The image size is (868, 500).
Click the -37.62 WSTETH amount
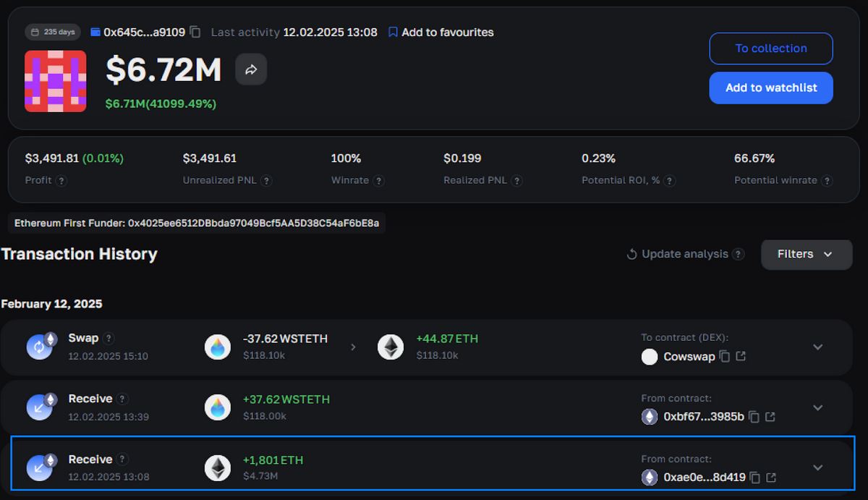pyautogui.click(x=285, y=339)
